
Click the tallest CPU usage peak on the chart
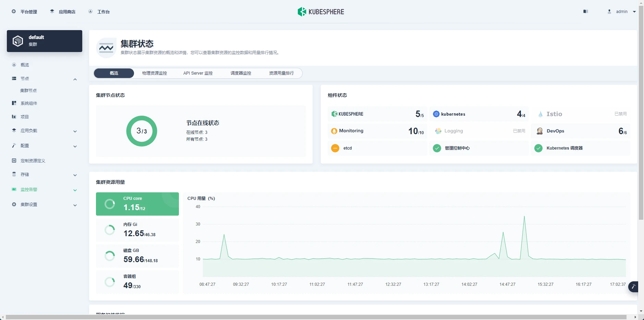point(524,217)
